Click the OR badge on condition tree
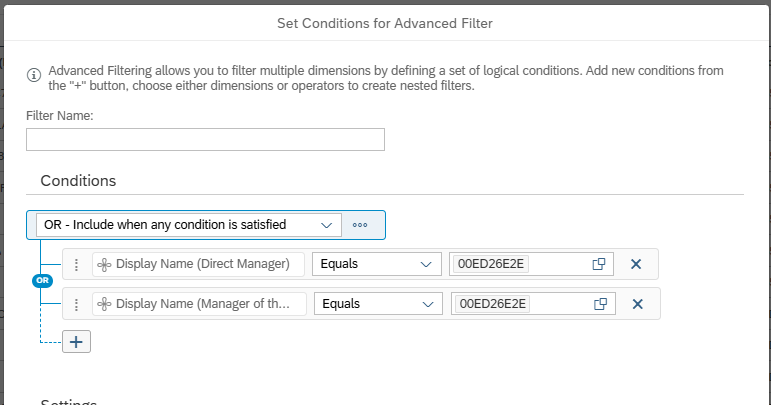 point(42,281)
